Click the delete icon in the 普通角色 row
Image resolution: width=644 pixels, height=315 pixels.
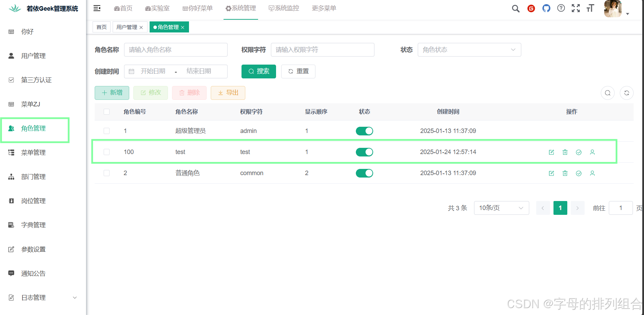coord(565,173)
